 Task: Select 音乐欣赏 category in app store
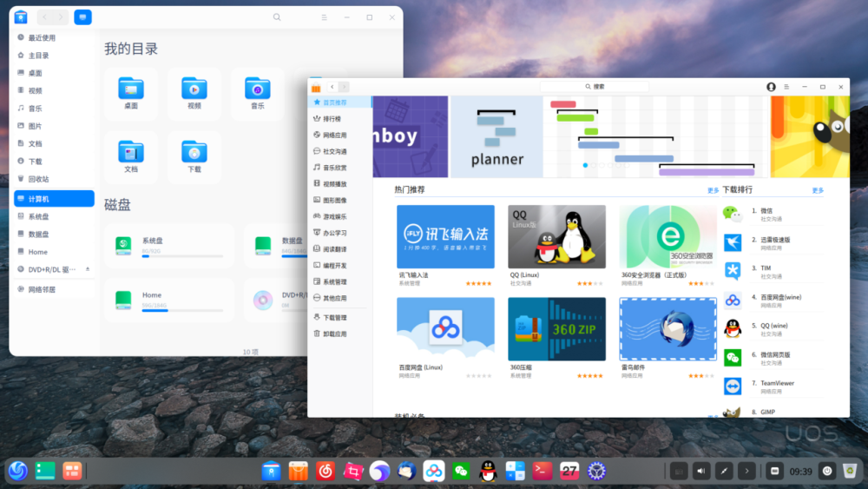click(x=334, y=168)
